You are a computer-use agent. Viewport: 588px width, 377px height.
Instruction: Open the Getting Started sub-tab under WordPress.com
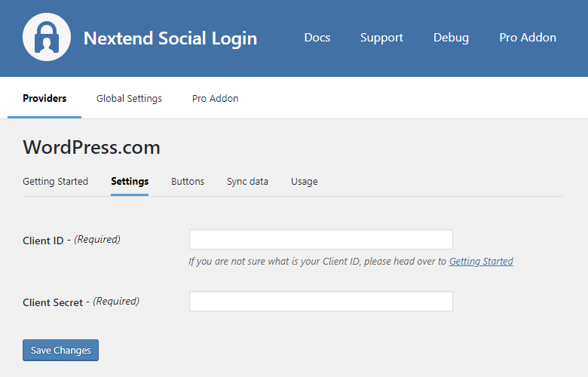pos(55,182)
